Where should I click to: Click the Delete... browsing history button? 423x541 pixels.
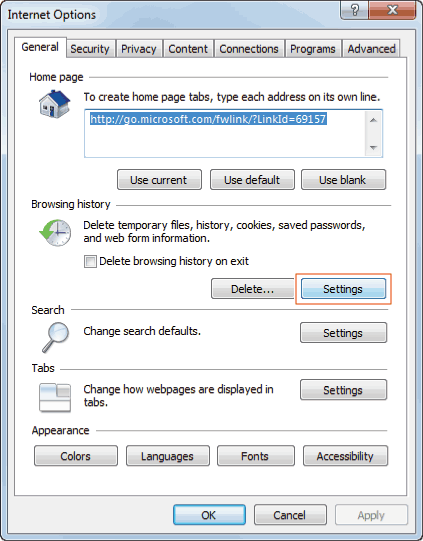tap(253, 289)
